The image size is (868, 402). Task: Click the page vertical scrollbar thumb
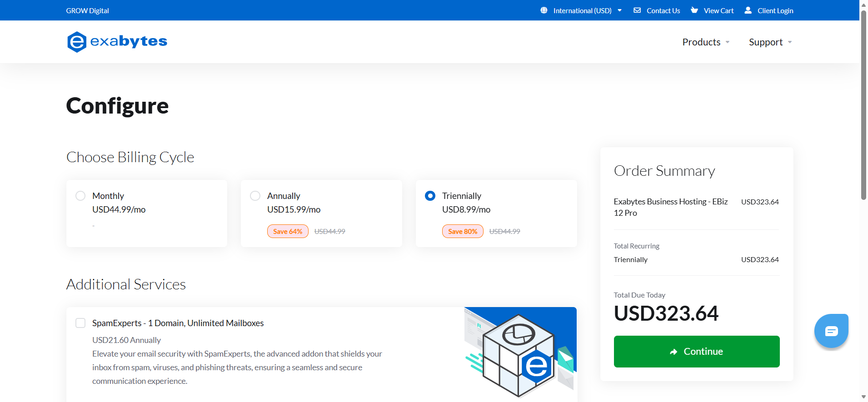pos(863,104)
